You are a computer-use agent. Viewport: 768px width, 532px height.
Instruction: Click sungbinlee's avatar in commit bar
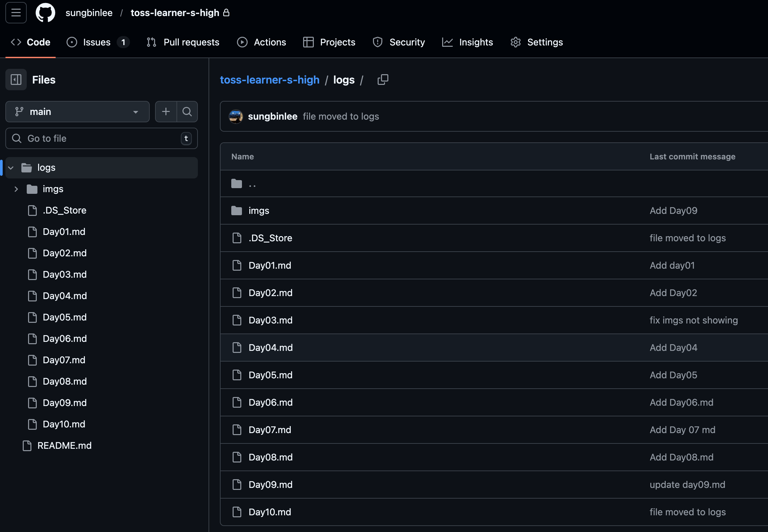(x=236, y=116)
